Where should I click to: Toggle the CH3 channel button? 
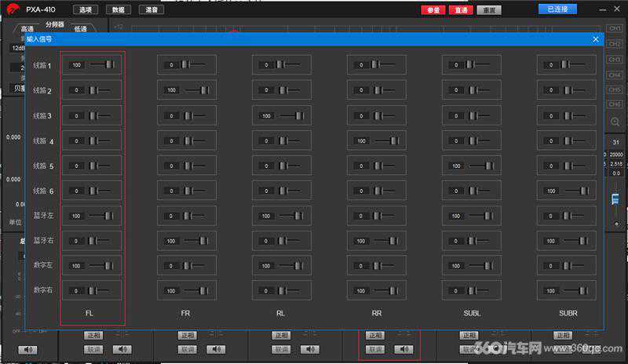pyautogui.click(x=615, y=59)
